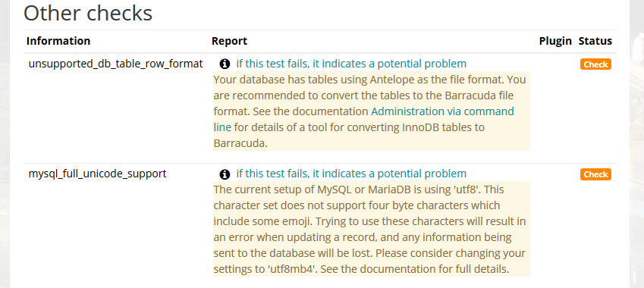Viewport: 644px width, 288px height.
Task: Click the Other checks heading
Action: pyautogui.click(x=88, y=13)
